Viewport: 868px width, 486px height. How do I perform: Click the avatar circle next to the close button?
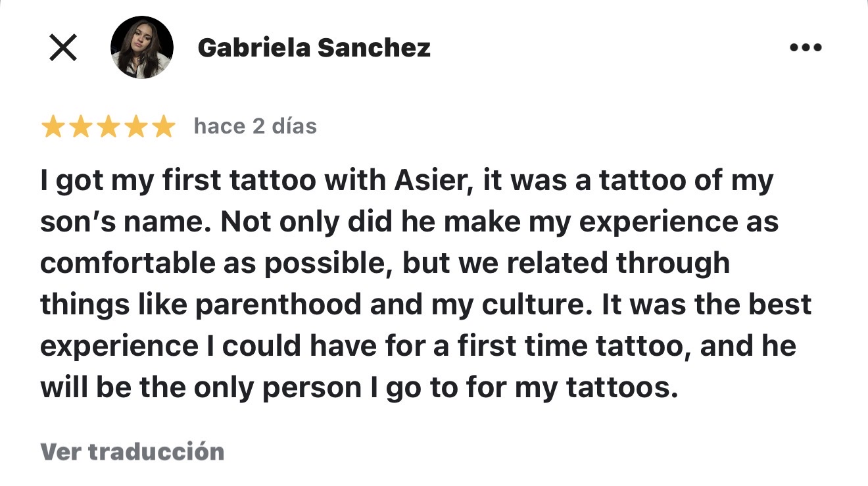tap(141, 47)
